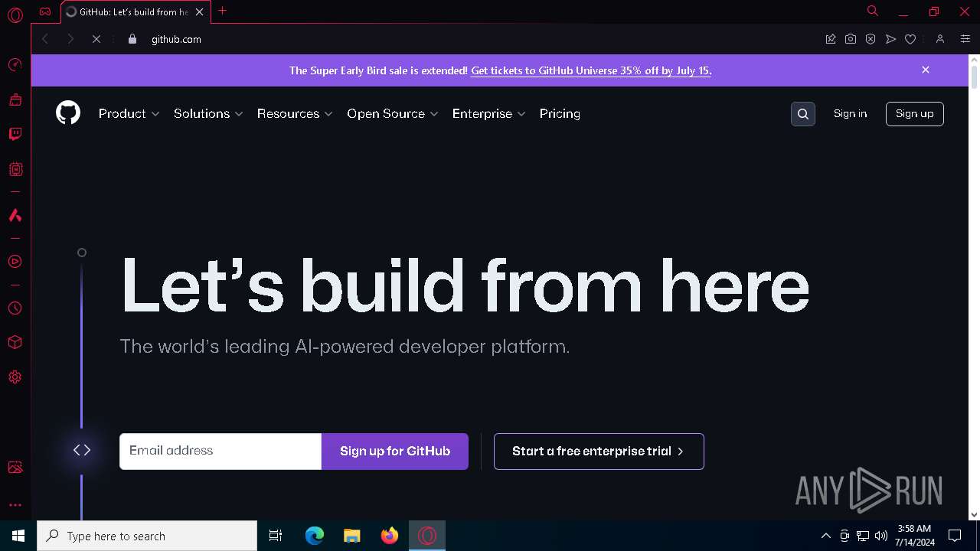This screenshot has width=980, height=551.
Task: Go forward with the forward arrow
Action: pyautogui.click(x=70, y=39)
